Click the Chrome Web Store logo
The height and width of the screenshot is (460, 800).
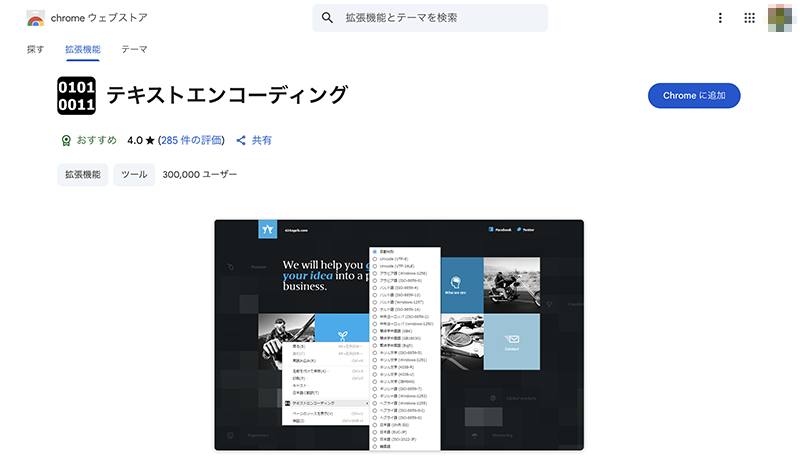coord(35,18)
